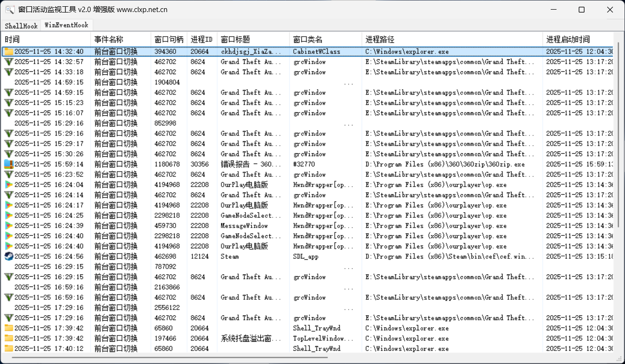Select the WinEventHook tab
625x364 pixels.
[x=67, y=25]
